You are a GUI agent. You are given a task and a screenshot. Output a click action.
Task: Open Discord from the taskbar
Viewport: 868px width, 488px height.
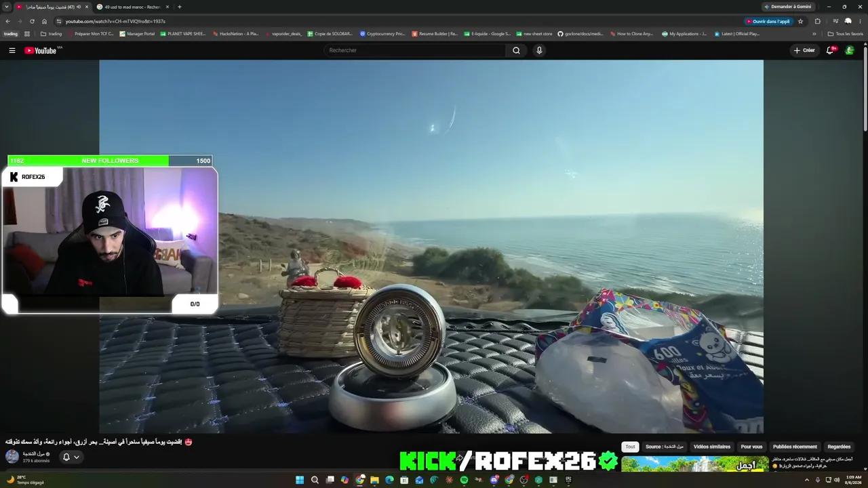494,480
